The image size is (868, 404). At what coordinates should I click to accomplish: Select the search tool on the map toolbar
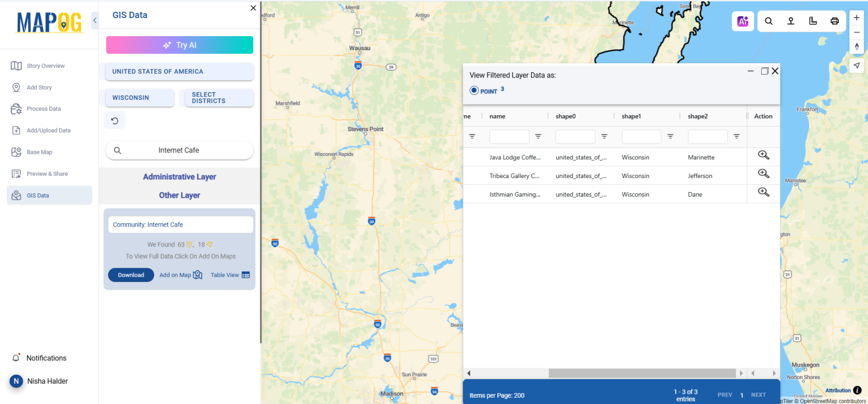[769, 21]
